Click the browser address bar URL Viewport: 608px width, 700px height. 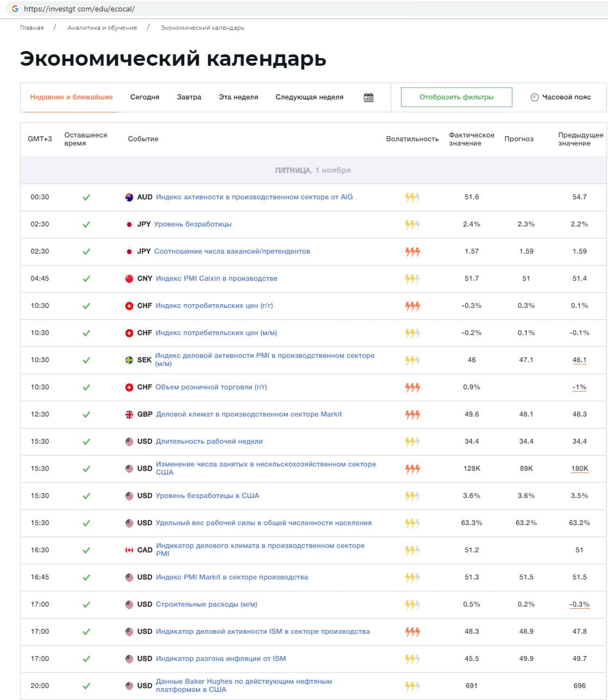click(79, 9)
